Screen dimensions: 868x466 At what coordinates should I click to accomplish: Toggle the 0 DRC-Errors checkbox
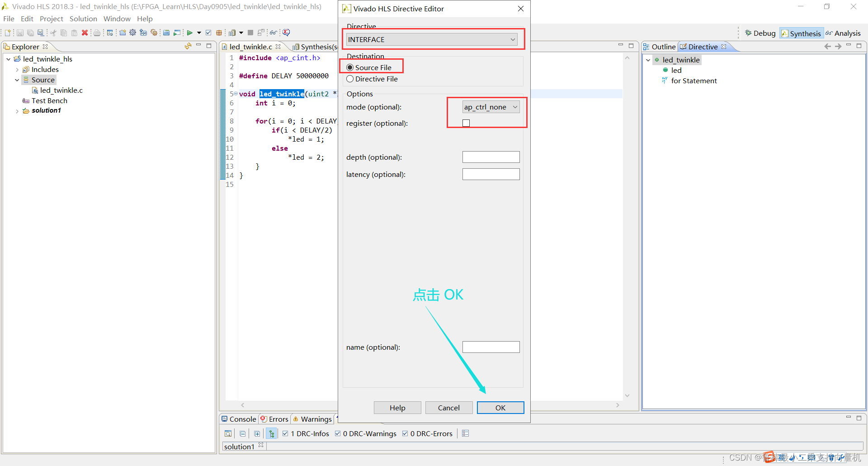pyautogui.click(x=405, y=433)
